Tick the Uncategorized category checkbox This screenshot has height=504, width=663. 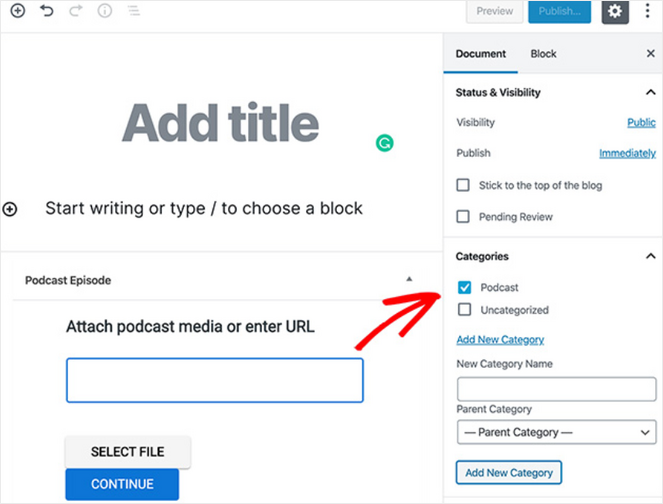pyautogui.click(x=464, y=310)
